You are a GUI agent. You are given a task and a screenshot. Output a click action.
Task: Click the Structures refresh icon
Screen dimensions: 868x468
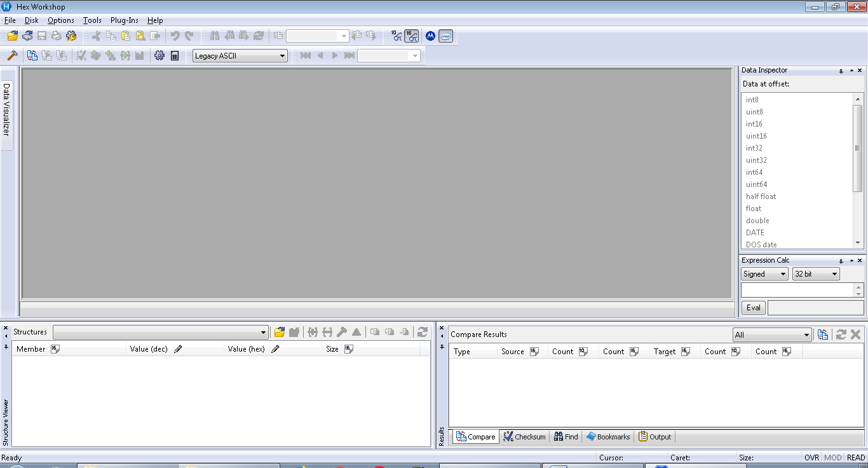[422, 332]
